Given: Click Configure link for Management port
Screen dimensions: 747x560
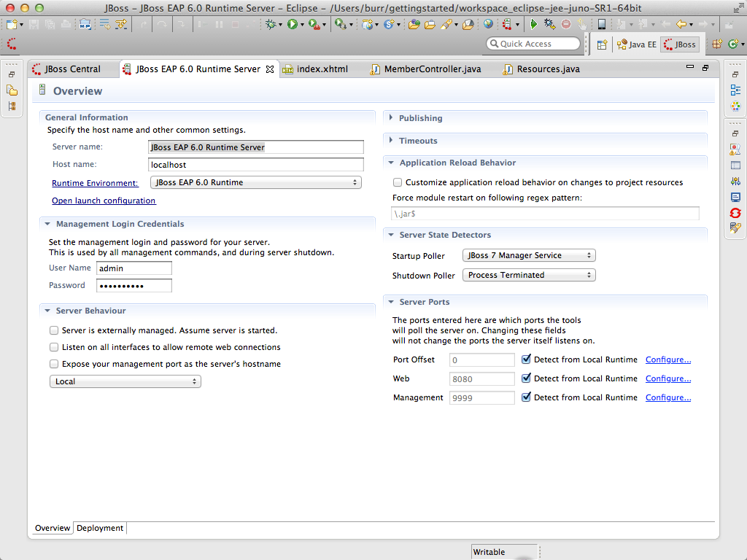Looking at the screenshot, I should pyautogui.click(x=668, y=397).
